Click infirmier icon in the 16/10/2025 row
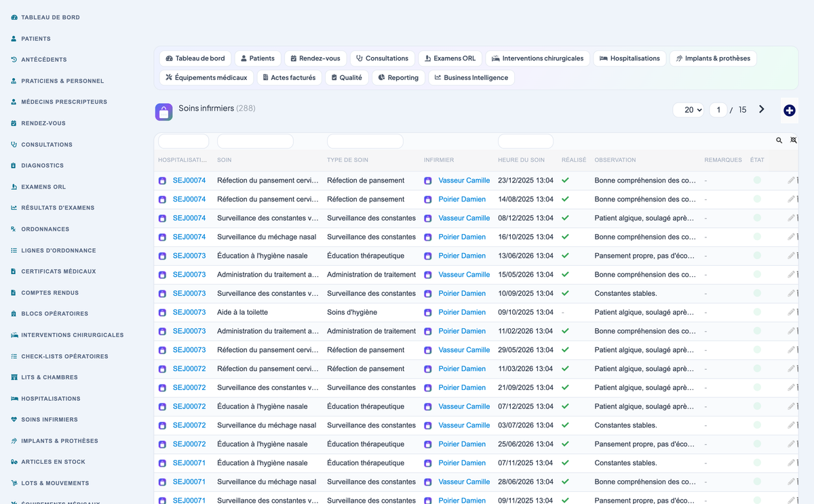This screenshot has height=504, width=814. click(428, 237)
